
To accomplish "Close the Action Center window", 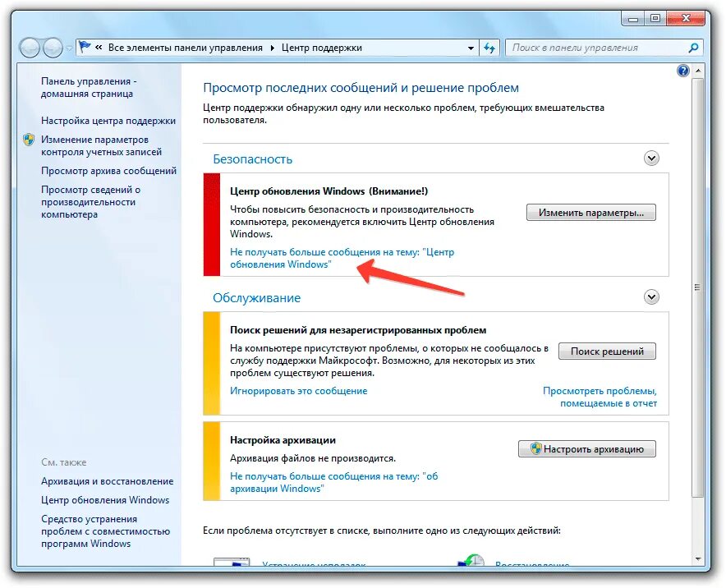I will 687,19.
